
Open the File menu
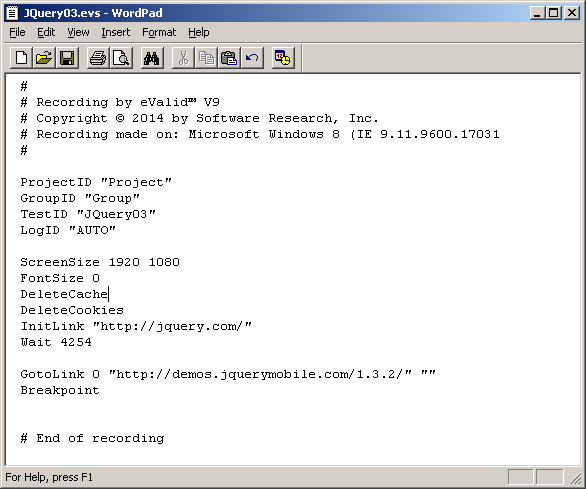click(x=17, y=33)
